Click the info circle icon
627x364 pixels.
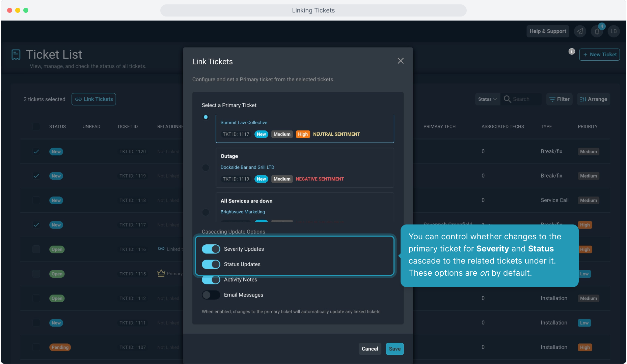pyautogui.click(x=571, y=51)
